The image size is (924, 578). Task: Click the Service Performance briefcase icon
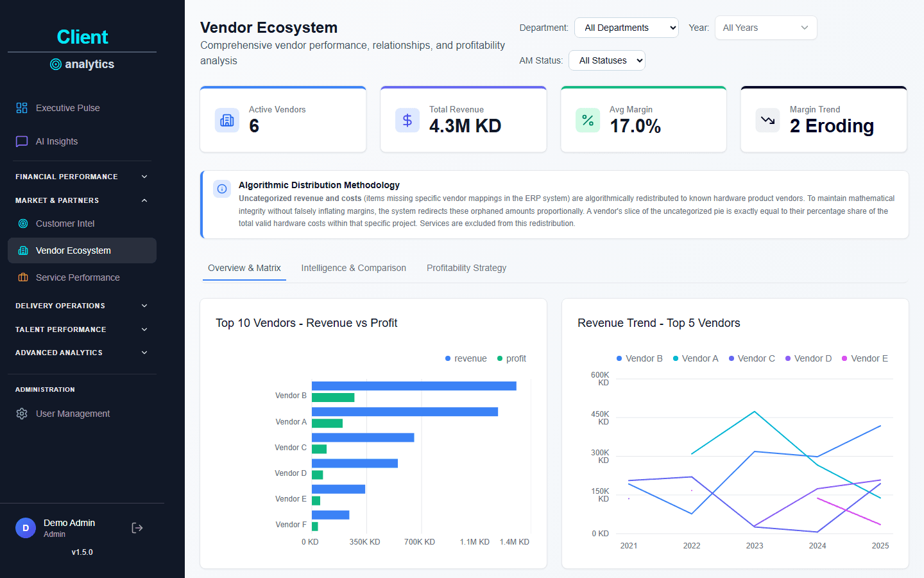tap(23, 277)
